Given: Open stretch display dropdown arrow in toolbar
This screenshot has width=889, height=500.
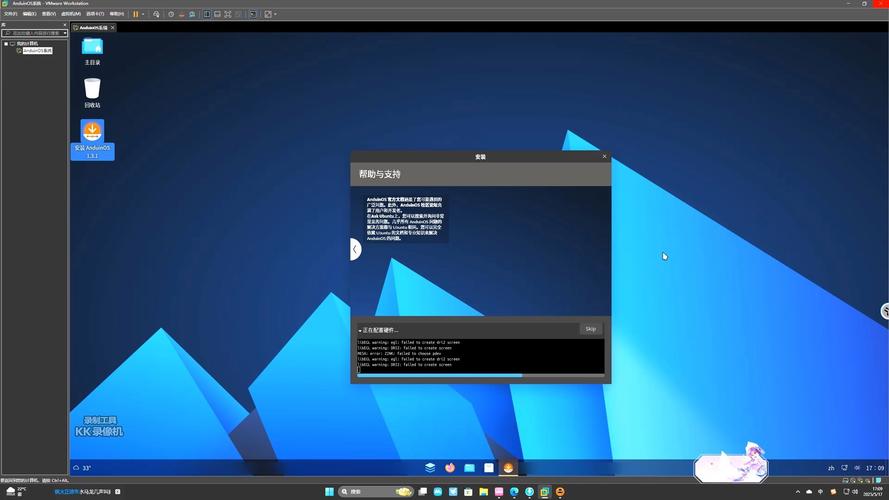Looking at the screenshot, I should click(276, 14).
